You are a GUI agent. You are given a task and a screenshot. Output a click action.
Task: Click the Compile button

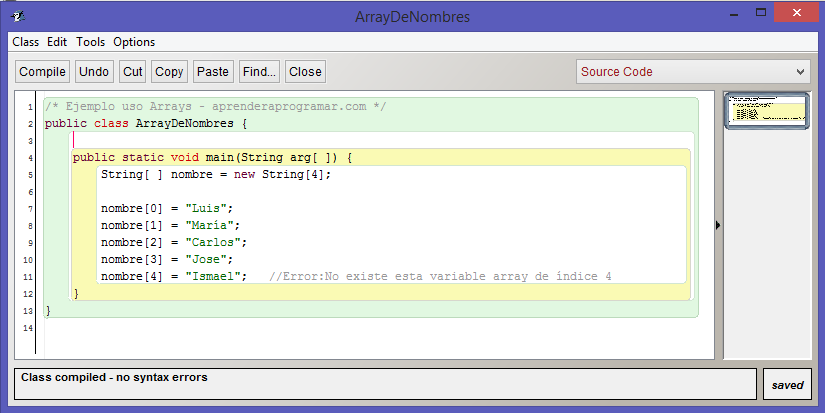(x=42, y=72)
